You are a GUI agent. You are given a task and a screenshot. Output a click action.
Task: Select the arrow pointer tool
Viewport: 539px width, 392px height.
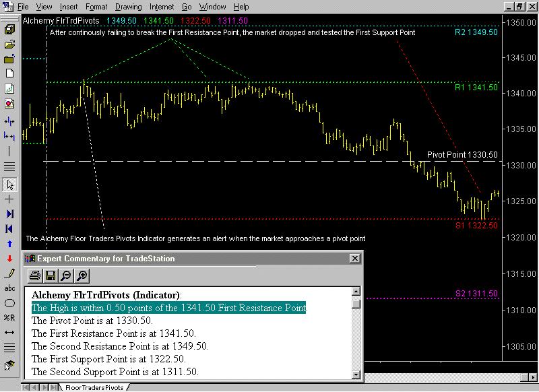pyautogui.click(x=9, y=185)
